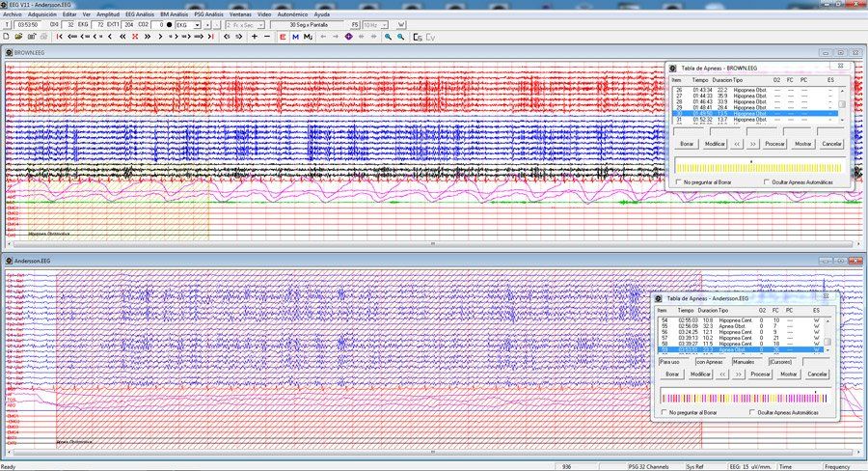Click the red E montage icon
This screenshot has width=868, height=471.
click(283, 37)
